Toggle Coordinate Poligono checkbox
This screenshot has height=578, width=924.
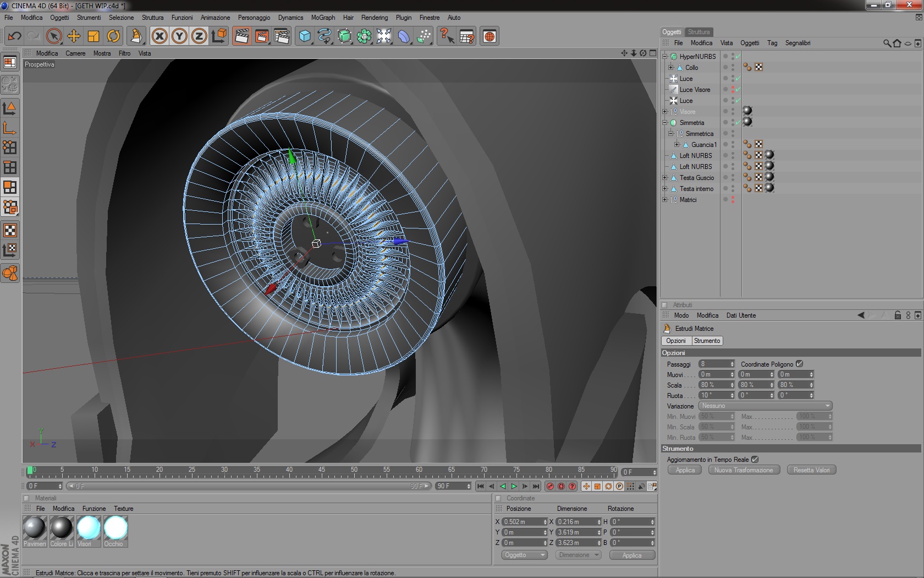[799, 364]
